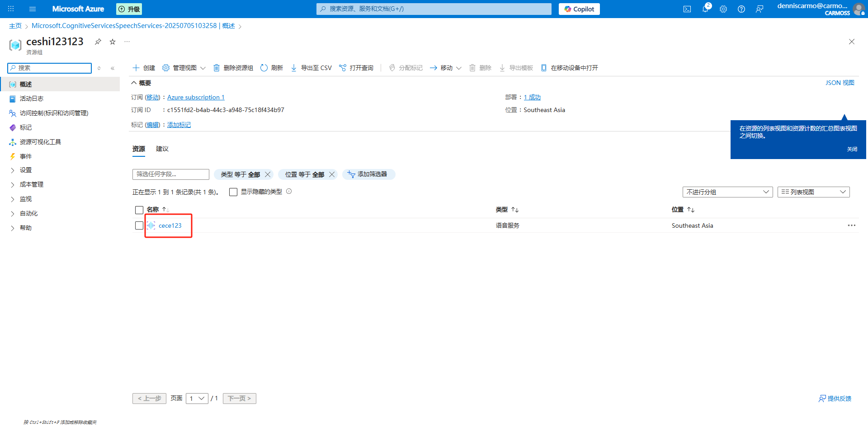Screen dimensions: 868x427
Task: Close the tooltip with 关闭
Action: point(852,149)
